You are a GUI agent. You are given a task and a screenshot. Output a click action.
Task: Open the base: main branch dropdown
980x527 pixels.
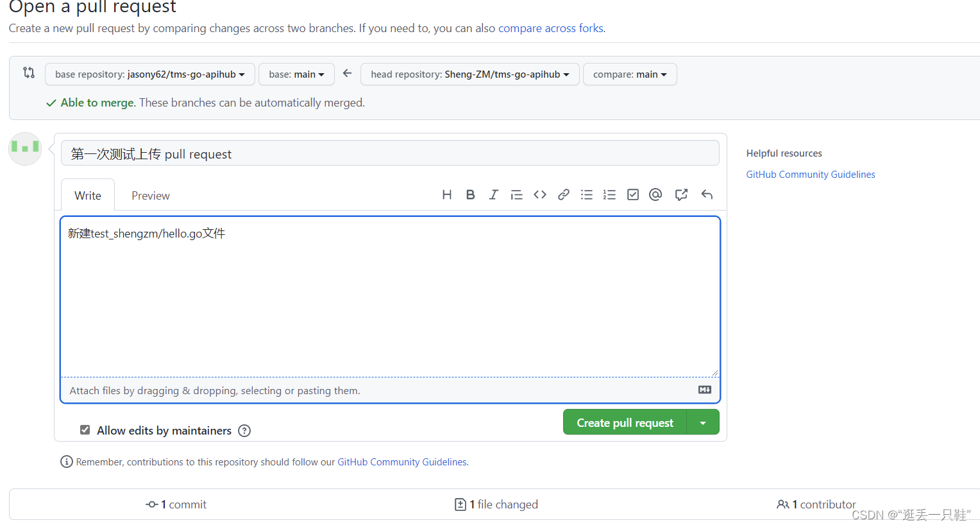pyautogui.click(x=296, y=74)
